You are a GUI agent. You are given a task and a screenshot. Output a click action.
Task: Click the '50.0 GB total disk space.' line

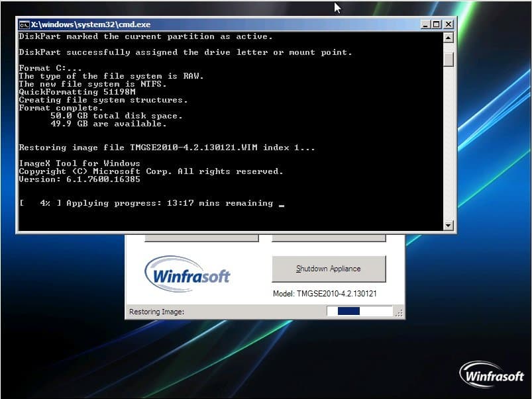117,116
